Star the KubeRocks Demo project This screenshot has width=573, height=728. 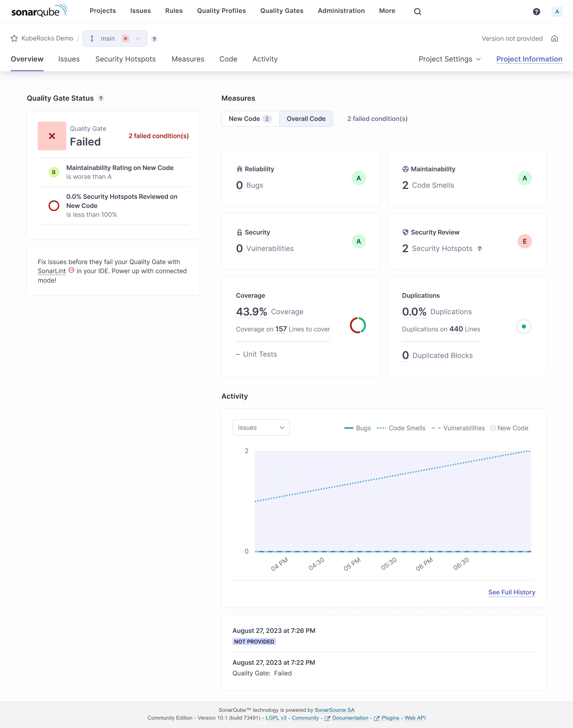tap(14, 38)
